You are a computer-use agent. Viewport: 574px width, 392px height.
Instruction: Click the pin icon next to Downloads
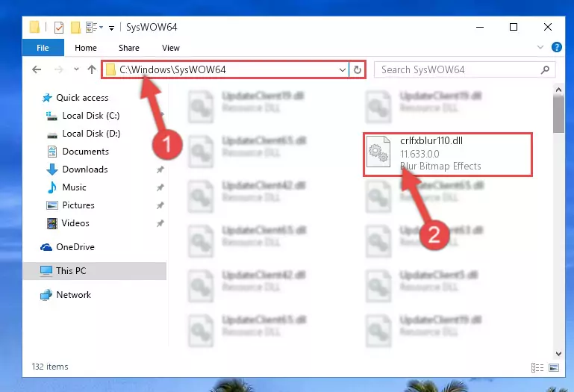coord(160,169)
